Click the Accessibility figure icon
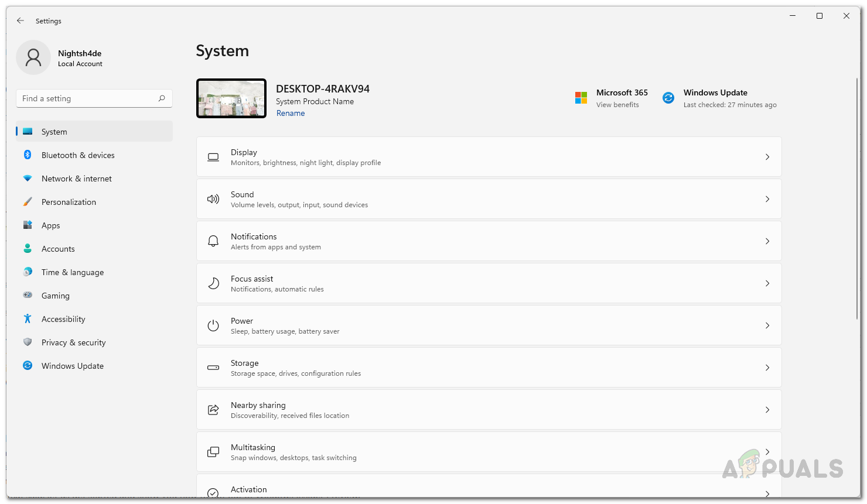867x504 pixels. pyautogui.click(x=28, y=319)
